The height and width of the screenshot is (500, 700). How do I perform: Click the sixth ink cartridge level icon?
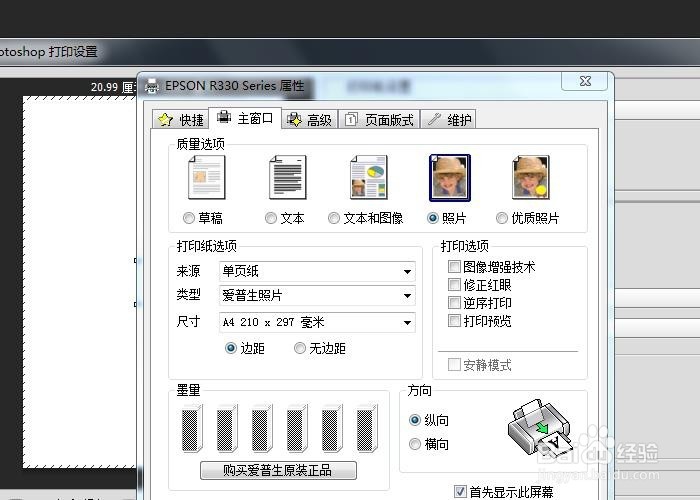[367, 429]
